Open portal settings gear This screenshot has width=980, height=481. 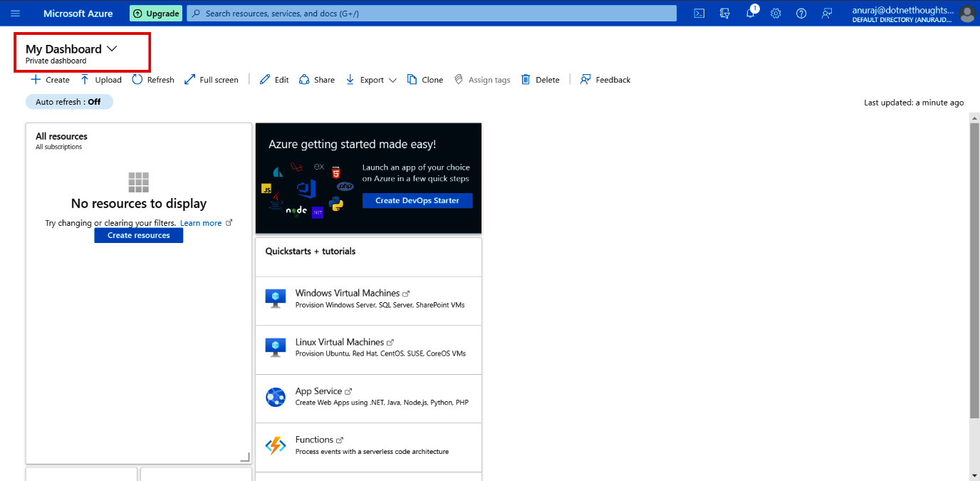tap(776, 14)
